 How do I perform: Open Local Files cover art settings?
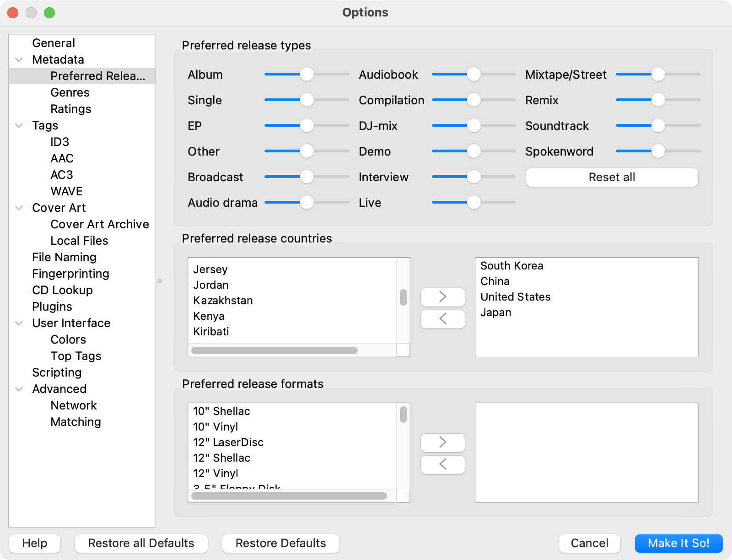pos(80,241)
